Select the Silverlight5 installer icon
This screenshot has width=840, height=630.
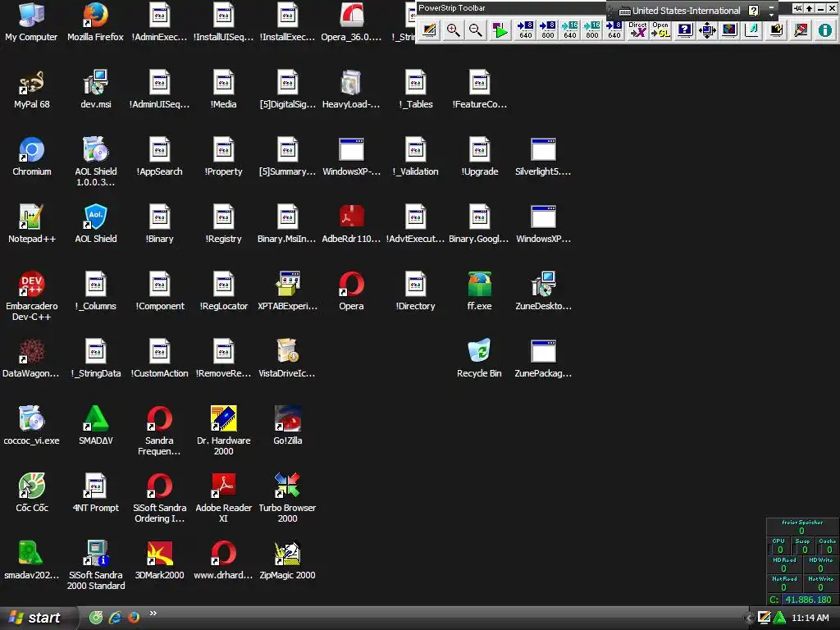tap(543, 157)
